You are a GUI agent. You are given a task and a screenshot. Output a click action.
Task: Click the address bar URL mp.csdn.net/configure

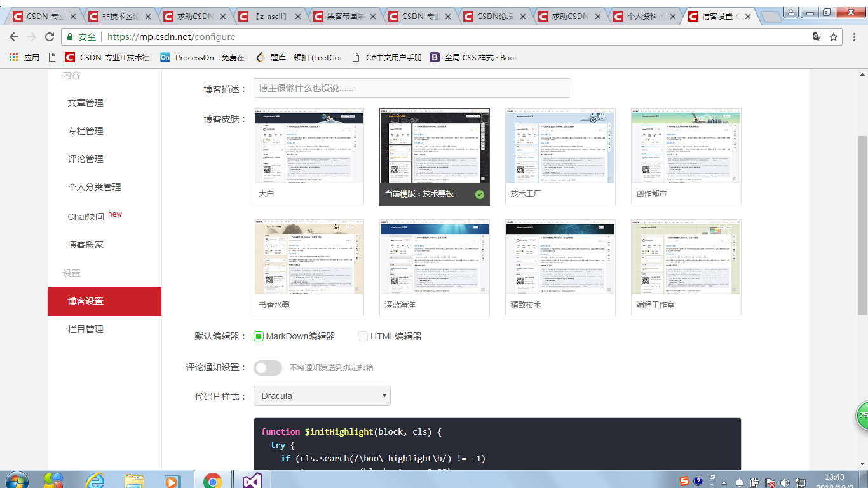(x=171, y=37)
